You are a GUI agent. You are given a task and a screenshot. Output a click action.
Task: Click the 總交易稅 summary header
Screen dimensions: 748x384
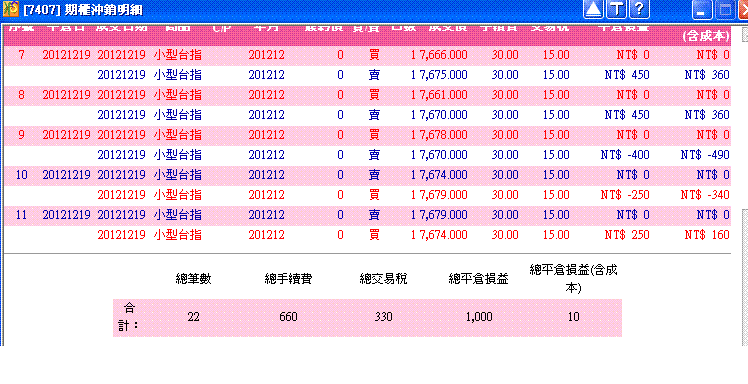(x=383, y=280)
